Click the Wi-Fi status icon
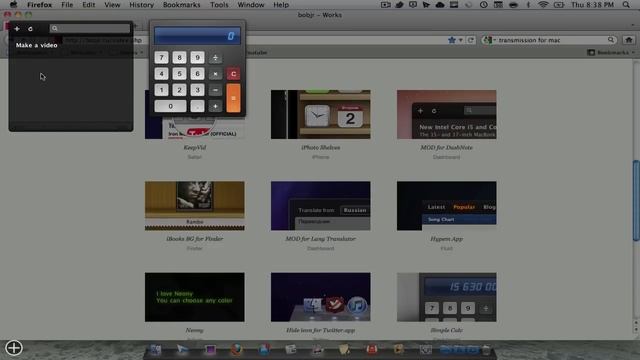 (x=543, y=5)
